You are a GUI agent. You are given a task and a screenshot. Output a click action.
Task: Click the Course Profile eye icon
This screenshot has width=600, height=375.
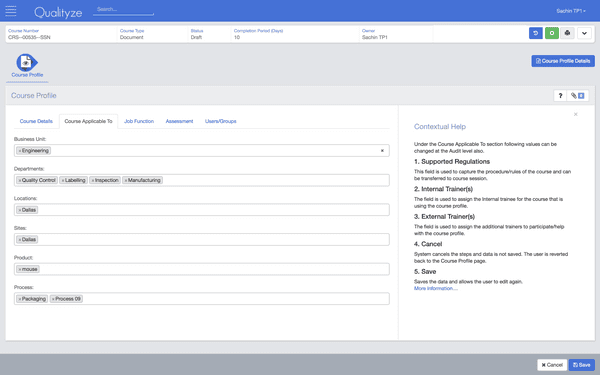click(27, 62)
